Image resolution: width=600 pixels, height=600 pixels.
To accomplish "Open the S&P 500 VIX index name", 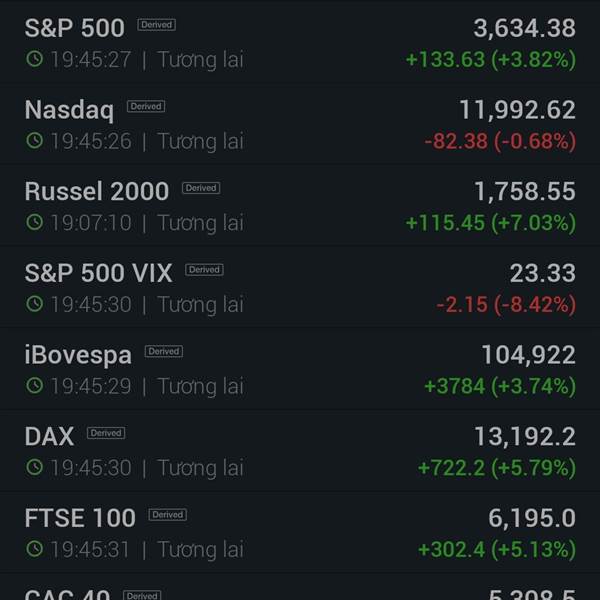I will 98,272.
